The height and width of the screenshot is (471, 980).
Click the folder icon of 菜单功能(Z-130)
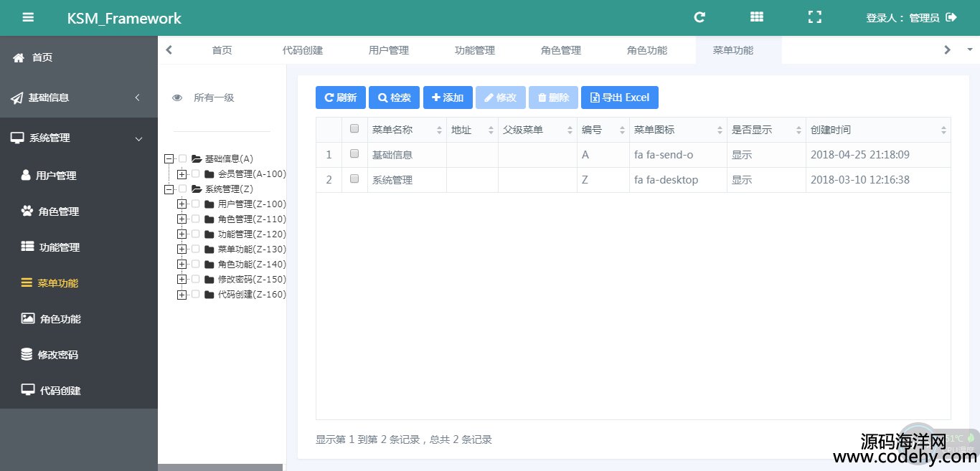pyautogui.click(x=209, y=249)
